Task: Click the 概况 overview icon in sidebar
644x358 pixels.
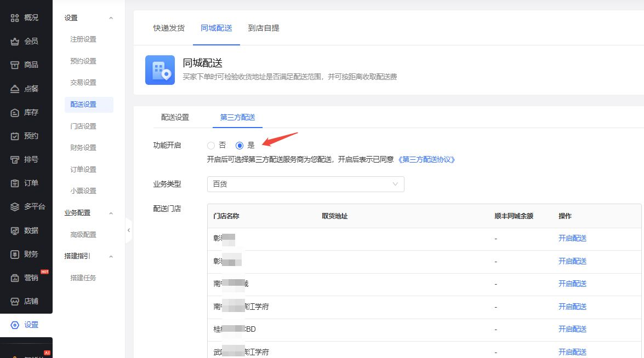Action: point(15,18)
